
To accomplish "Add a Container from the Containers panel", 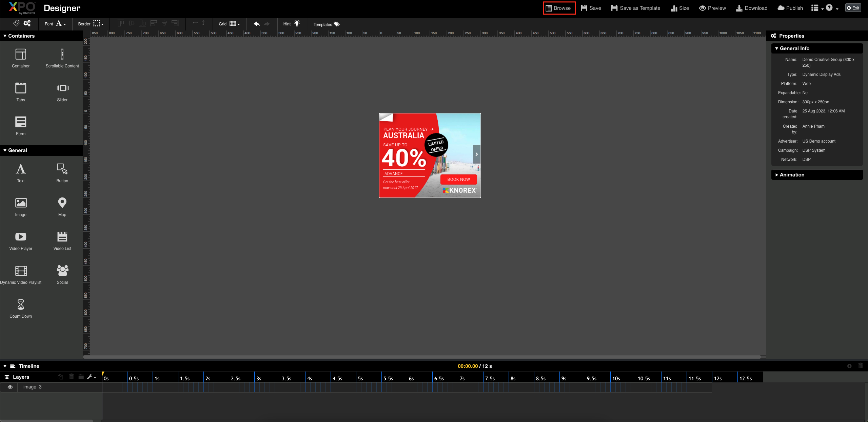I will [20, 58].
